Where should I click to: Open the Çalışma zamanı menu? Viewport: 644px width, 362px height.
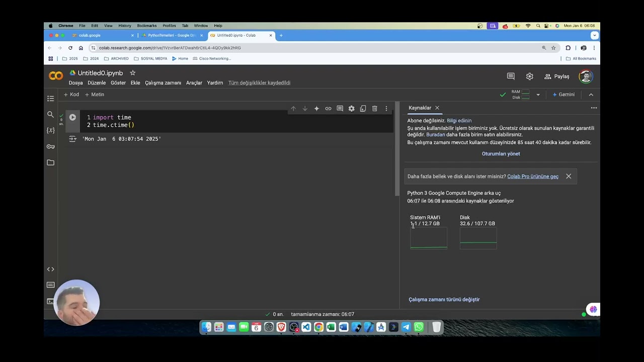[x=163, y=83]
